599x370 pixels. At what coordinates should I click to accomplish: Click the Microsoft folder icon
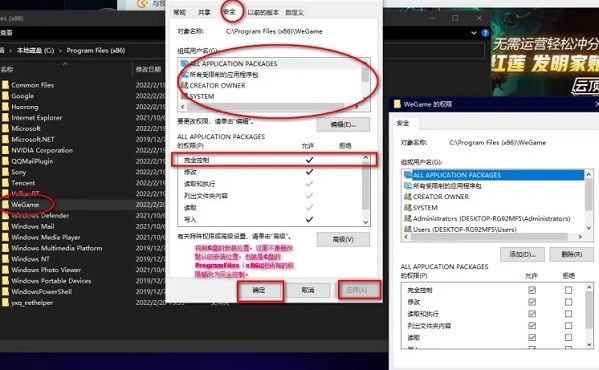pos(5,128)
